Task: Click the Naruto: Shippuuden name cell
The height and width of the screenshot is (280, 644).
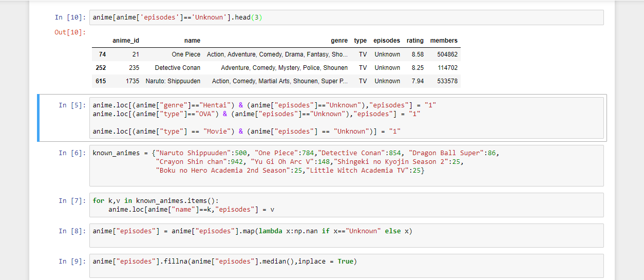Action: click(173, 81)
